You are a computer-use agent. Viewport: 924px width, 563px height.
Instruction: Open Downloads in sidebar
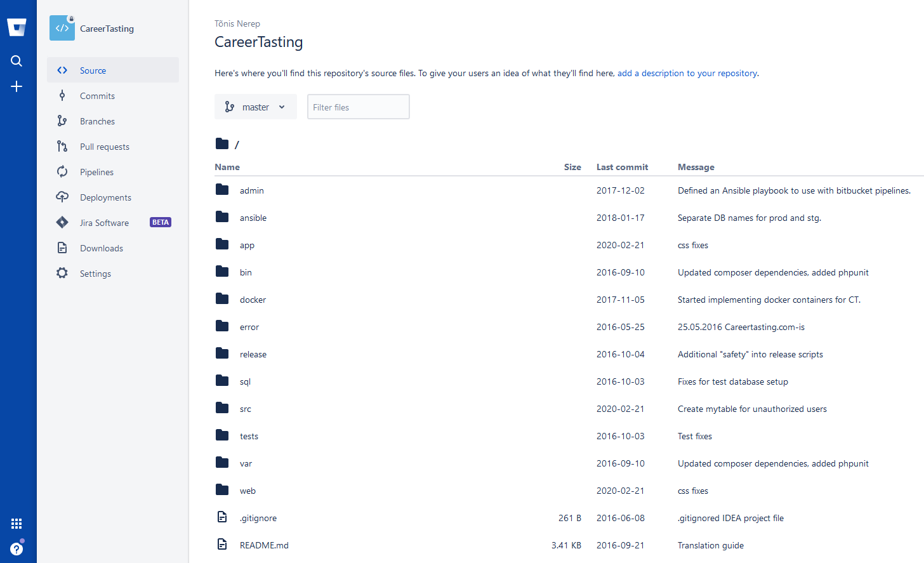pos(113,248)
